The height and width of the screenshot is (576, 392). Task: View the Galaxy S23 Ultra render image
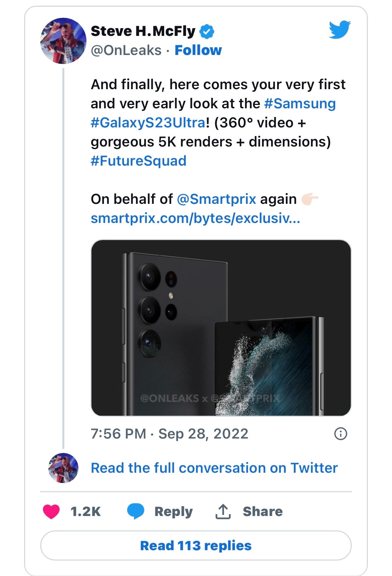tap(221, 328)
